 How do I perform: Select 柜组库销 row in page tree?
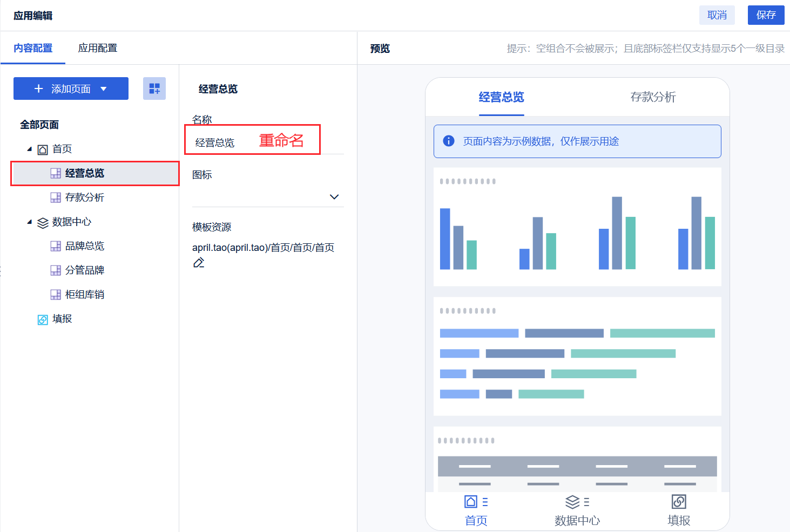(x=95, y=295)
